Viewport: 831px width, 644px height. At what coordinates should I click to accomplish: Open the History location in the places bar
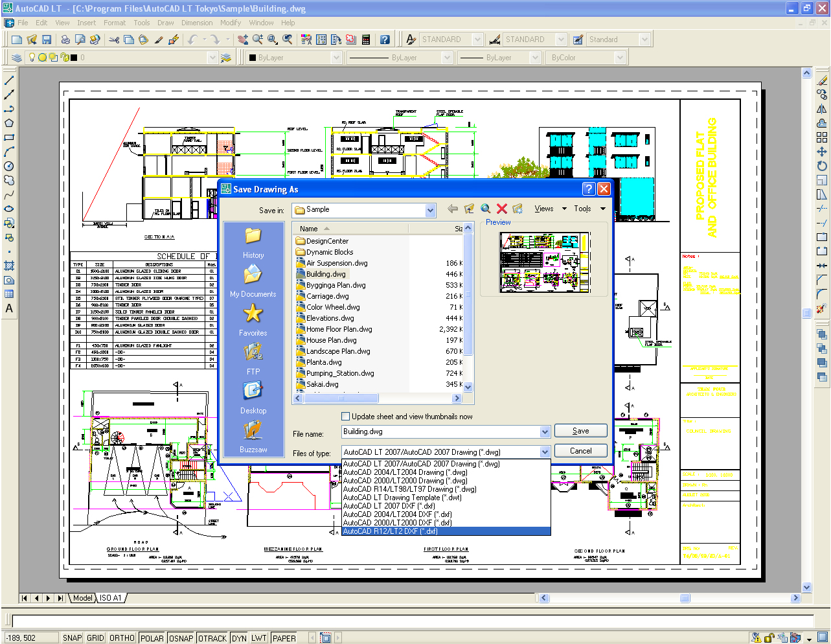tap(253, 242)
